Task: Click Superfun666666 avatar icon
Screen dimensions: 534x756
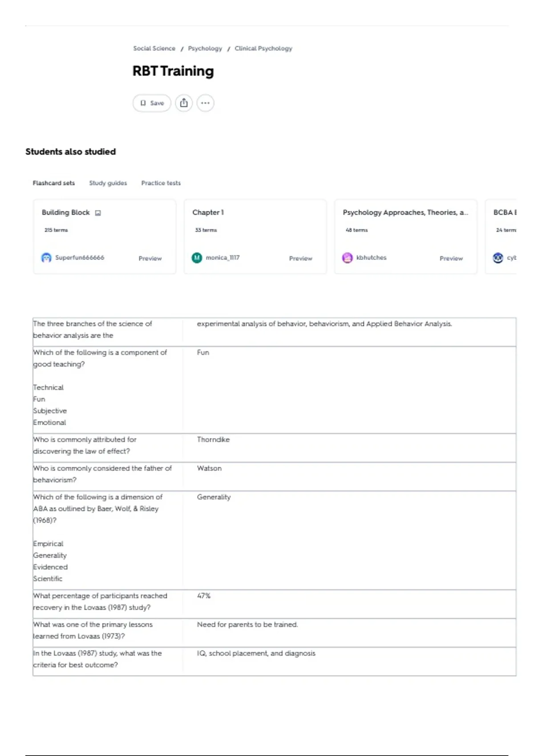Action: click(46, 257)
